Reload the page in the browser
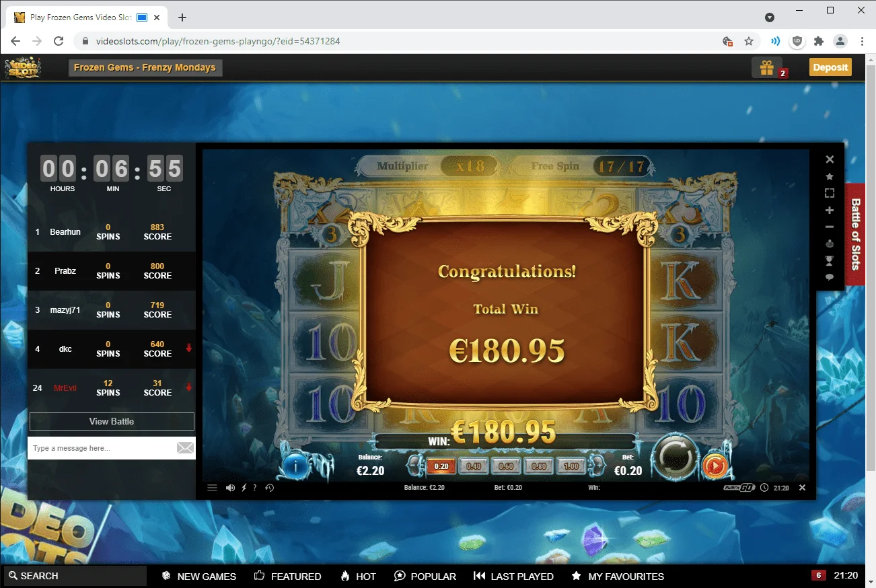The height and width of the screenshot is (588, 876). tap(59, 41)
